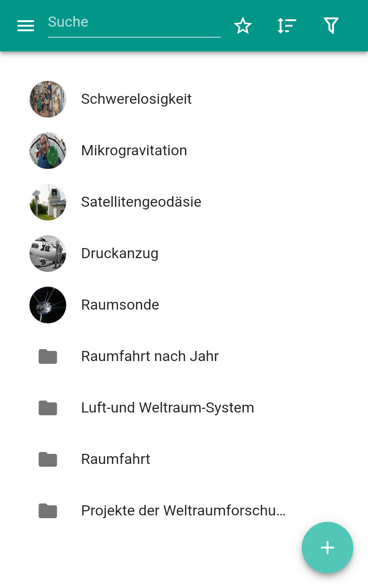Open the sort order options
This screenshot has height=588, width=368.
287,26
